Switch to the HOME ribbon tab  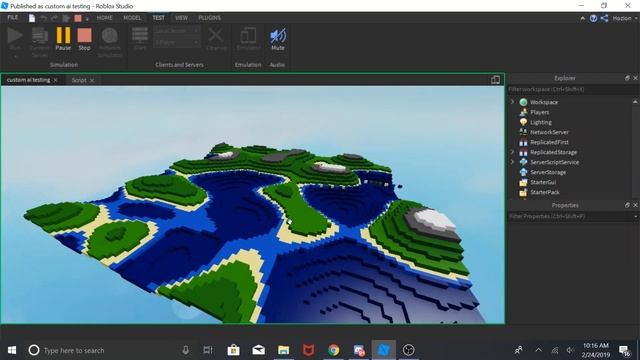tap(104, 18)
